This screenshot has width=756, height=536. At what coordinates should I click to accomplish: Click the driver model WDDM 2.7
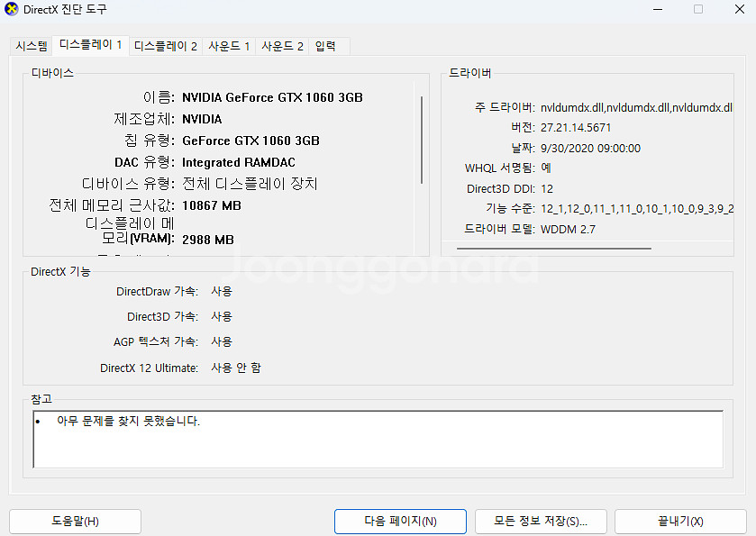tap(568, 230)
